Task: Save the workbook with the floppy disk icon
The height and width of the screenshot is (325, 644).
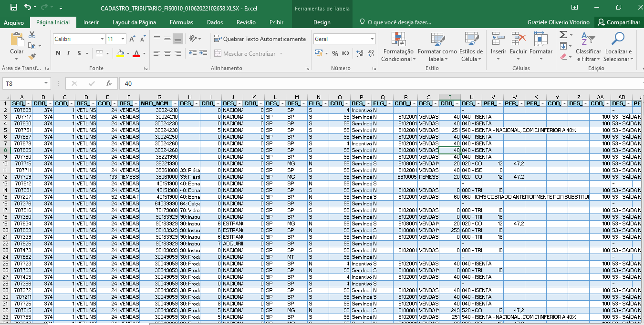Action: point(14,8)
